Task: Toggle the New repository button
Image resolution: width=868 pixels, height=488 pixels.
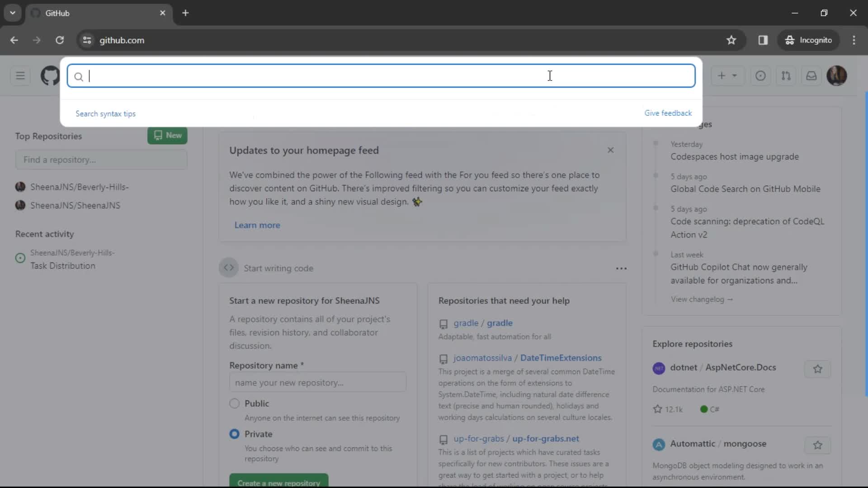Action: click(x=166, y=135)
